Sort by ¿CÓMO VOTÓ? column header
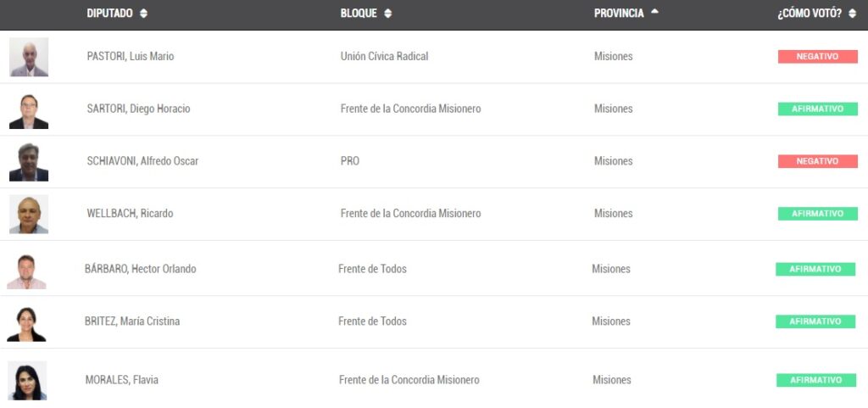Viewport: 868px width, 408px height. coord(810,14)
